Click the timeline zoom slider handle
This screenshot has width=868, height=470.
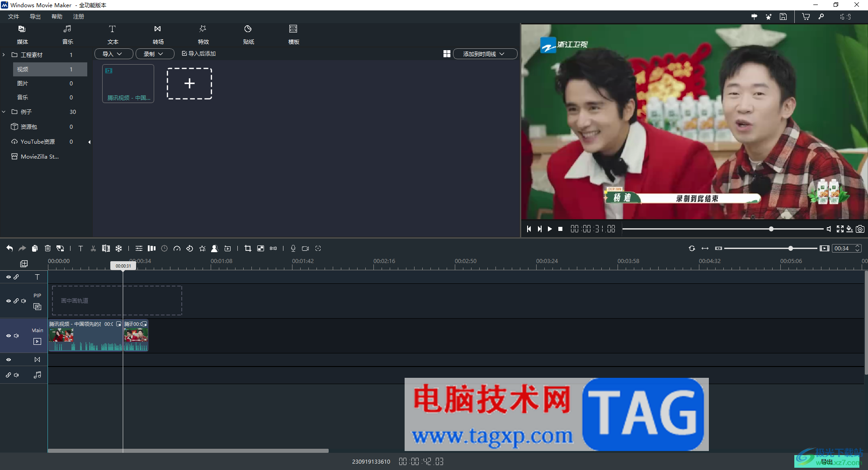click(x=790, y=248)
